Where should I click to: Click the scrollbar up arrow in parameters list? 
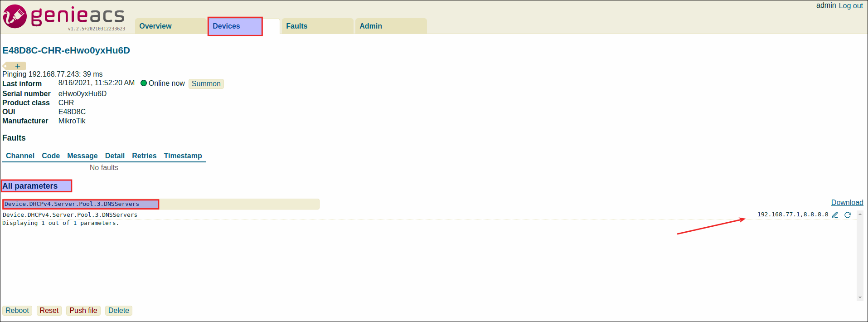point(860,214)
